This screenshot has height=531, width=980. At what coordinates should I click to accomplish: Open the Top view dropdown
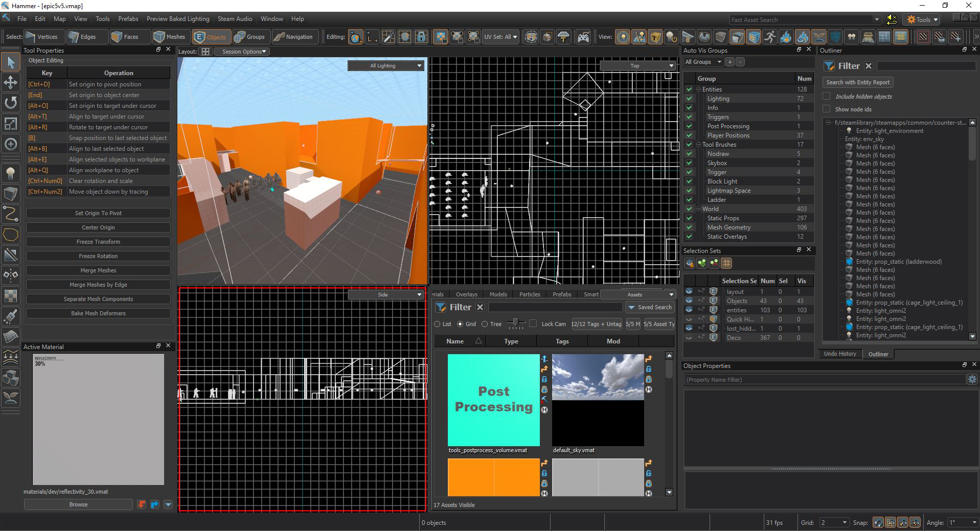[638, 65]
